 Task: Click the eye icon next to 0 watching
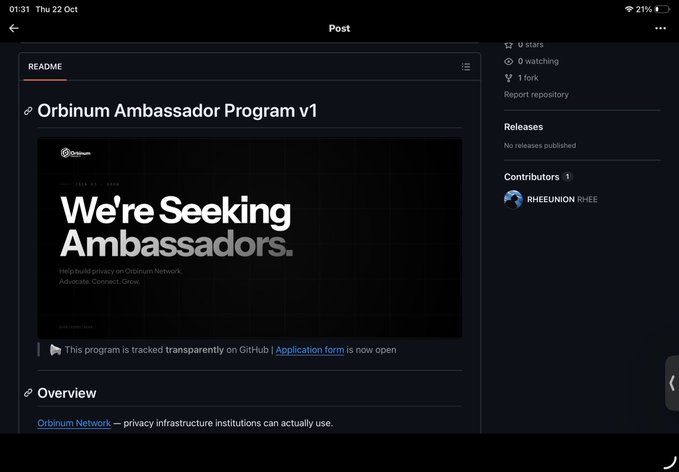(x=508, y=61)
